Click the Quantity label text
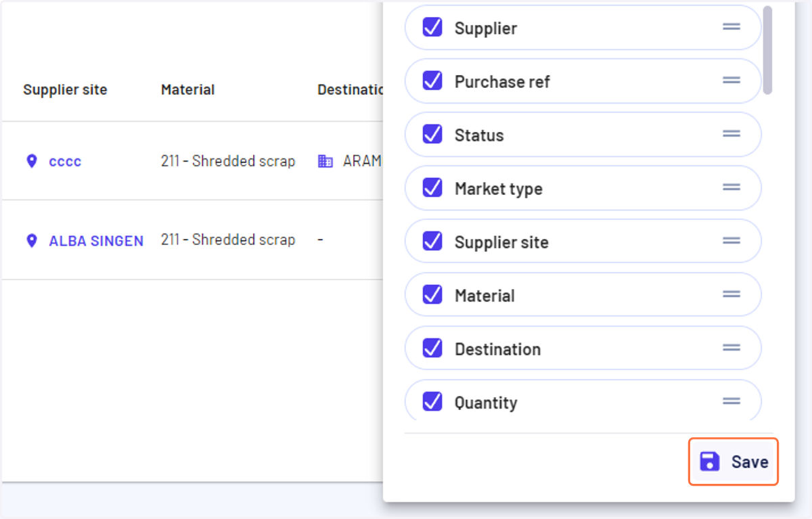Screen dimensions: 812x519 [486, 403]
